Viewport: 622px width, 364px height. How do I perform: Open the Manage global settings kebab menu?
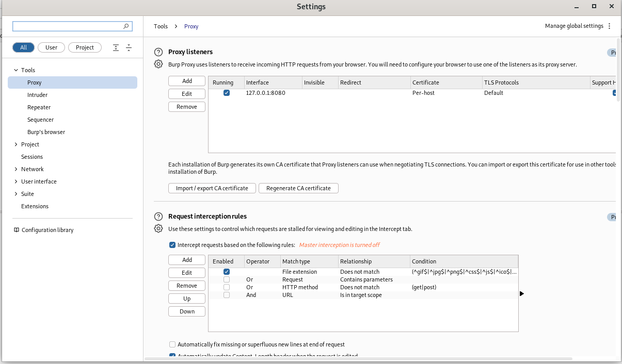click(609, 26)
